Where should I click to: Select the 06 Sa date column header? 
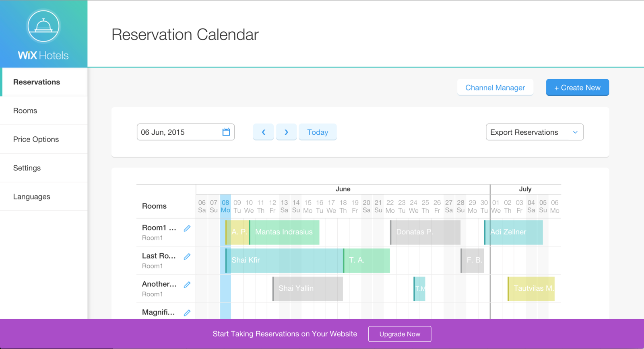click(202, 206)
